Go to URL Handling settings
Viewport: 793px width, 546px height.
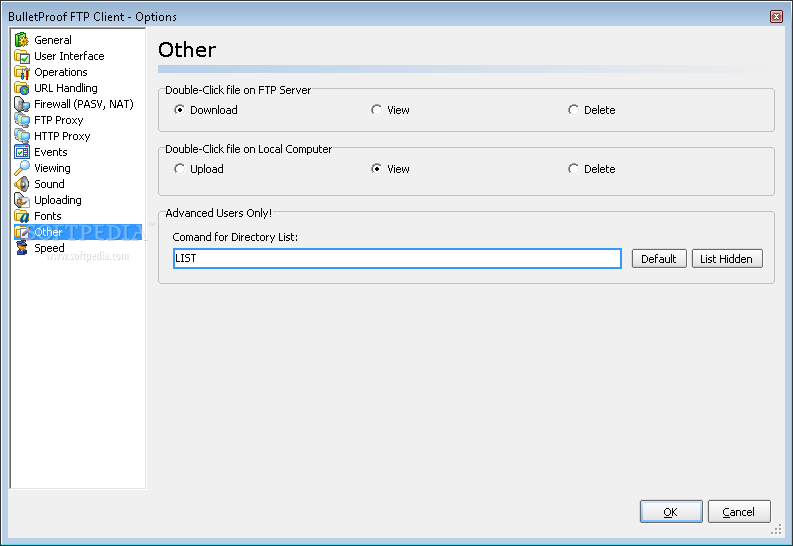(x=66, y=88)
